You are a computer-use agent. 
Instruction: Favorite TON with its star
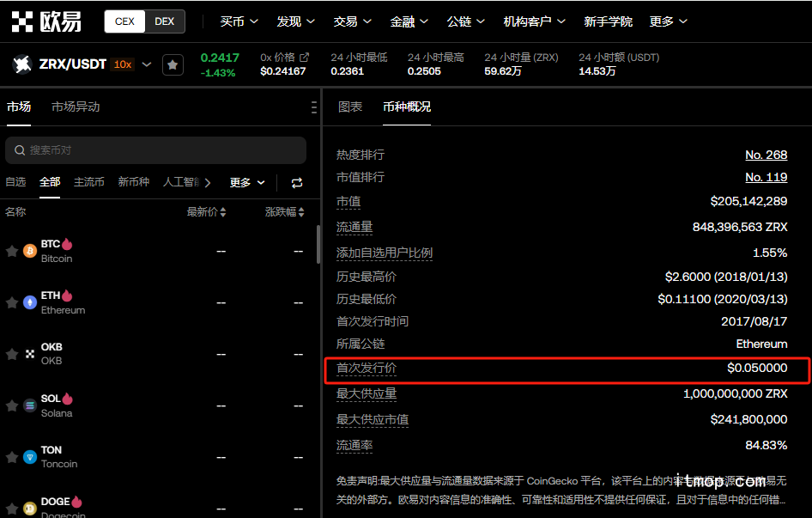click(x=11, y=457)
